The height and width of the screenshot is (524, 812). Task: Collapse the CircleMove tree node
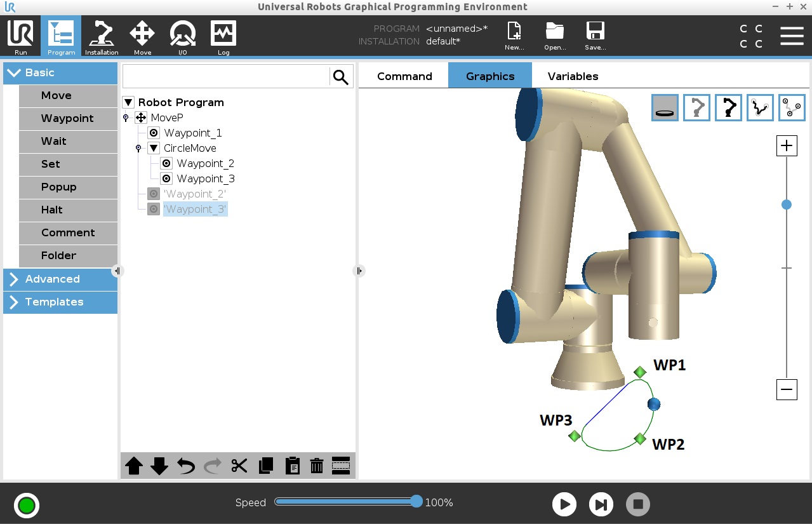pyautogui.click(x=154, y=148)
